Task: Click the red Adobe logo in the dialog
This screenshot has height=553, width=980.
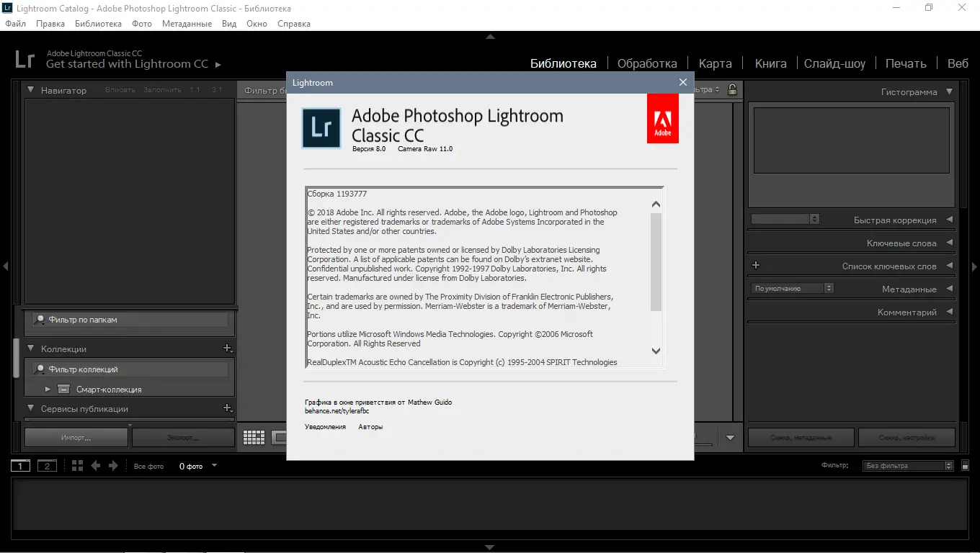Action: point(663,118)
